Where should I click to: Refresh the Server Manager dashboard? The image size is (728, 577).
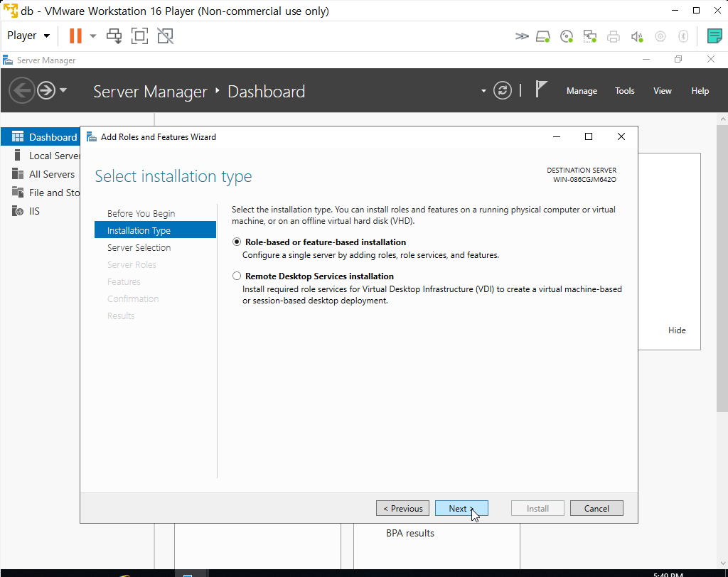[503, 90]
